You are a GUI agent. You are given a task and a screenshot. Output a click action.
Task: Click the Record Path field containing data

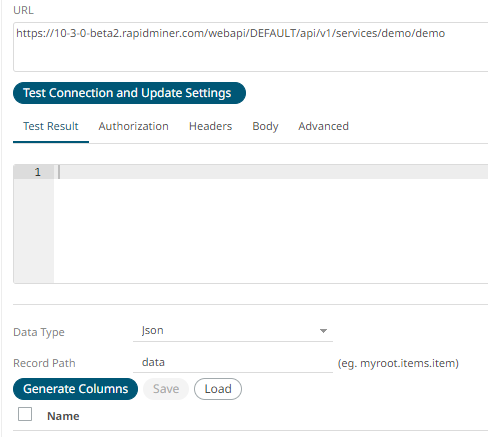pyautogui.click(x=233, y=362)
